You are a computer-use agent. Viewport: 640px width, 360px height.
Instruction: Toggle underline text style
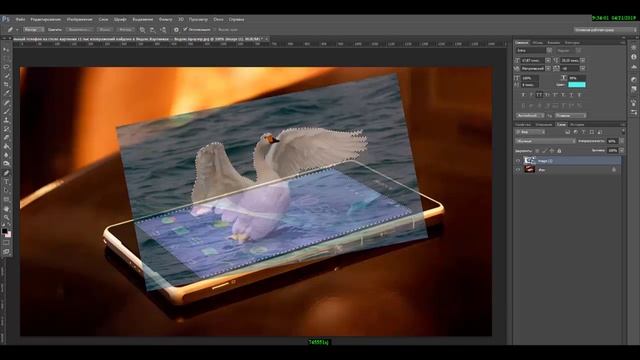(x=571, y=95)
